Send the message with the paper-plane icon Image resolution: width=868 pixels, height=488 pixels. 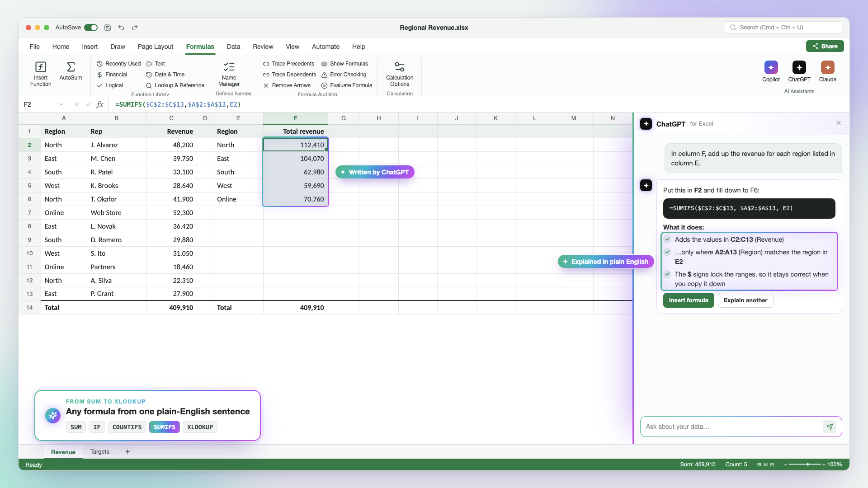point(830,427)
